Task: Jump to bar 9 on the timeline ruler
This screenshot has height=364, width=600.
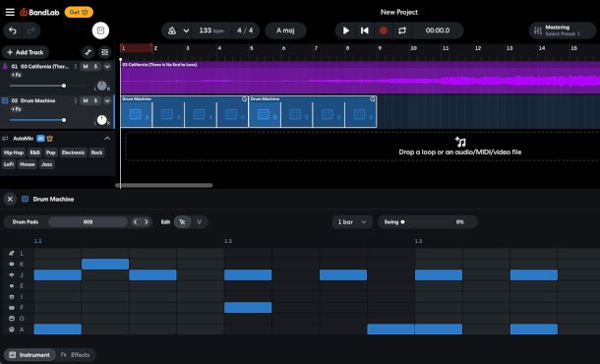Action: coord(380,48)
